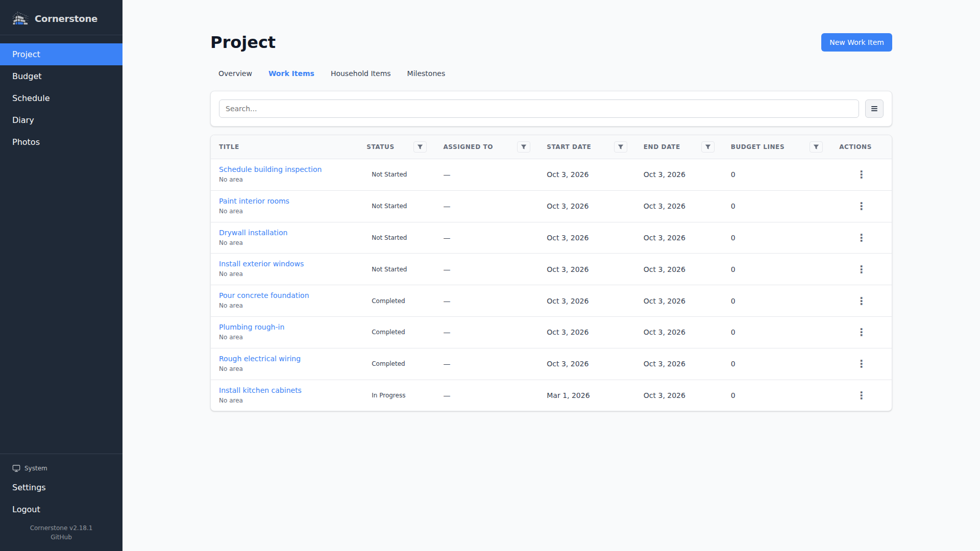Click the Mar 1, 2026 start date

click(x=568, y=395)
